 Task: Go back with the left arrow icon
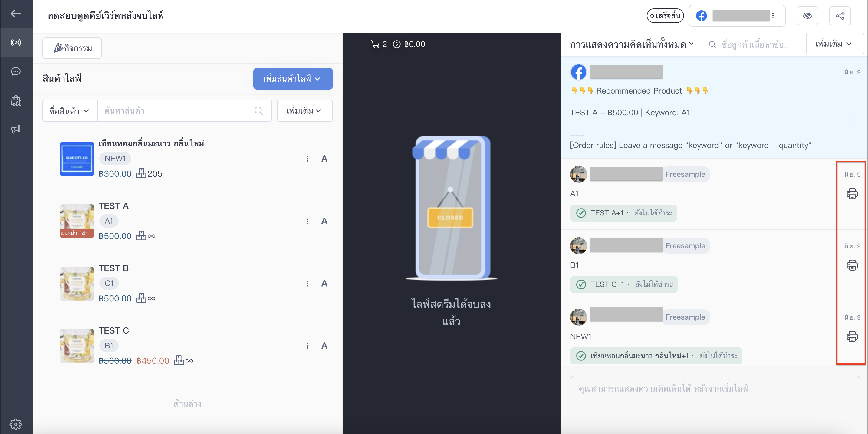coord(15,14)
